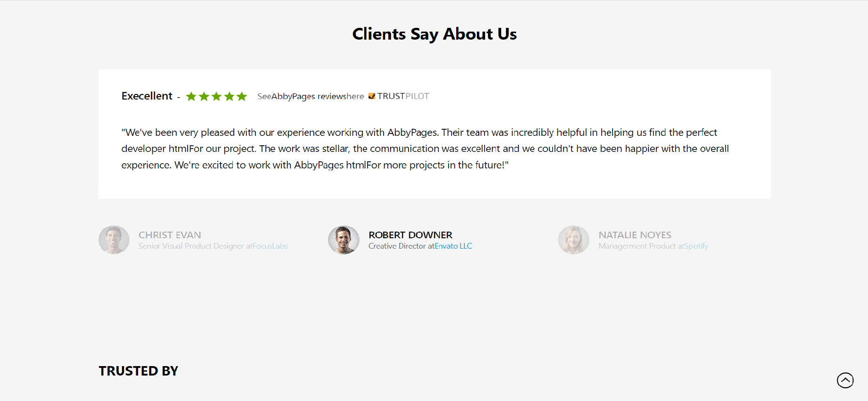Click the testimonial quote paragraph

click(x=424, y=149)
